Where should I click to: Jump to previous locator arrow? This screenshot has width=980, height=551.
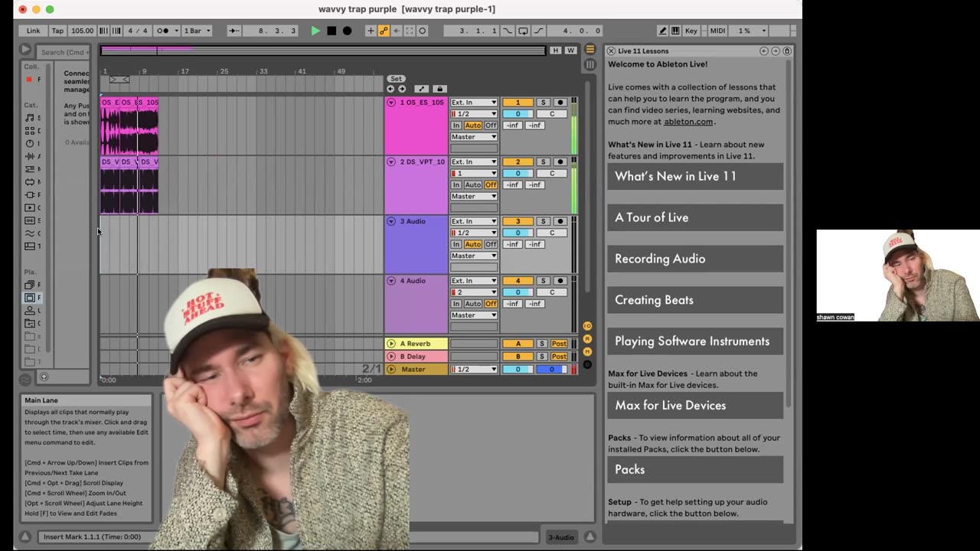point(390,89)
